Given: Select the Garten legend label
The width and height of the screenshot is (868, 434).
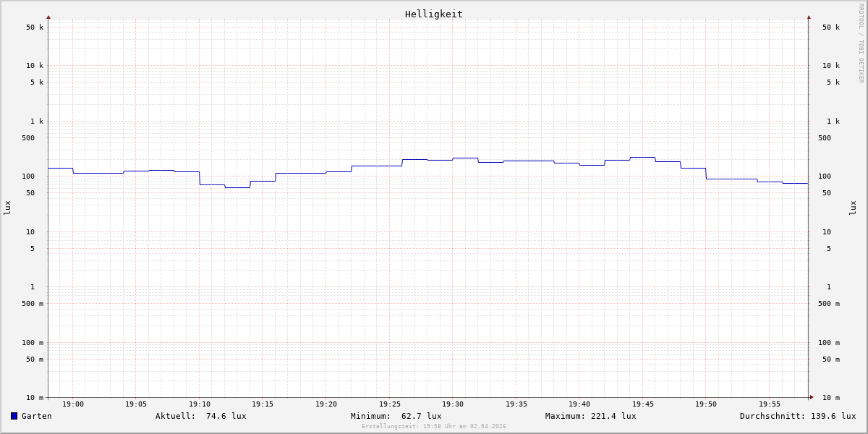Looking at the screenshot, I should [36, 416].
